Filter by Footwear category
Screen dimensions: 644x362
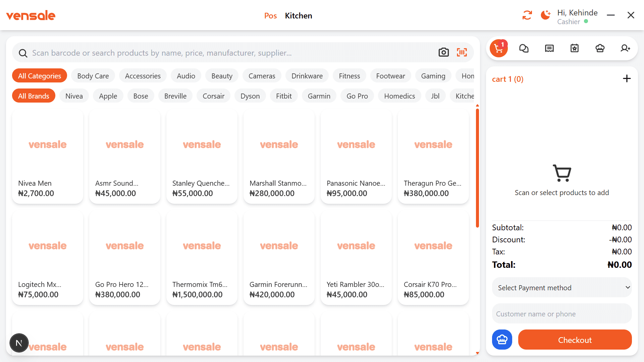tap(390, 76)
